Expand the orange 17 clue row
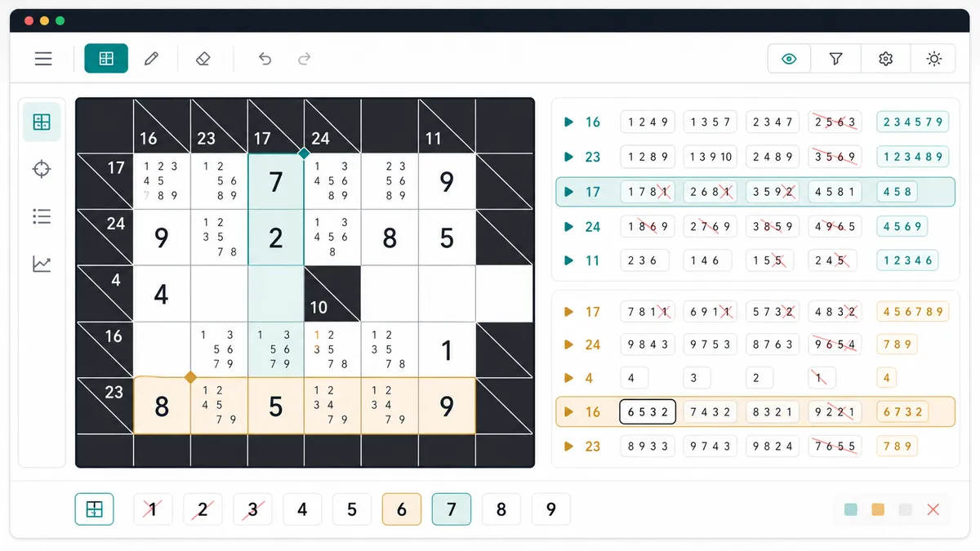This screenshot has height=551, width=980. click(x=569, y=312)
